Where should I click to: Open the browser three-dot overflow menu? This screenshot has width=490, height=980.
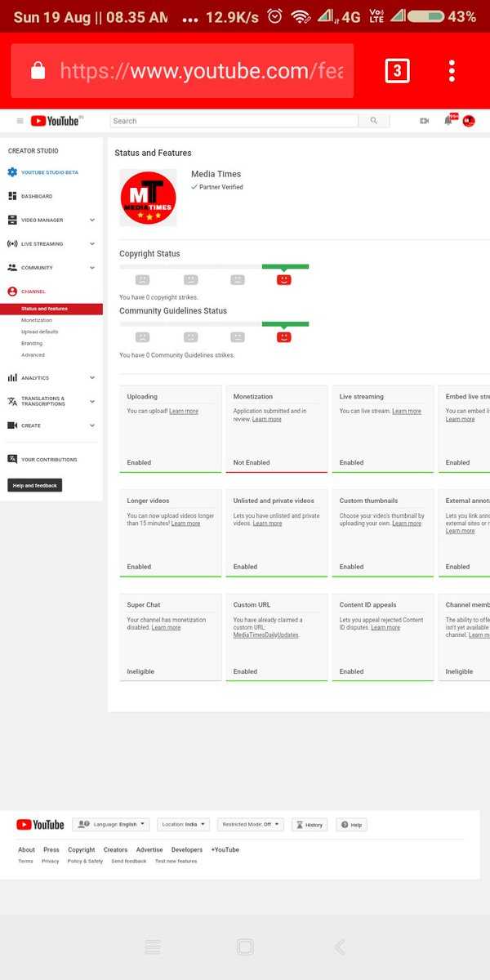click(x=452, y=71)
